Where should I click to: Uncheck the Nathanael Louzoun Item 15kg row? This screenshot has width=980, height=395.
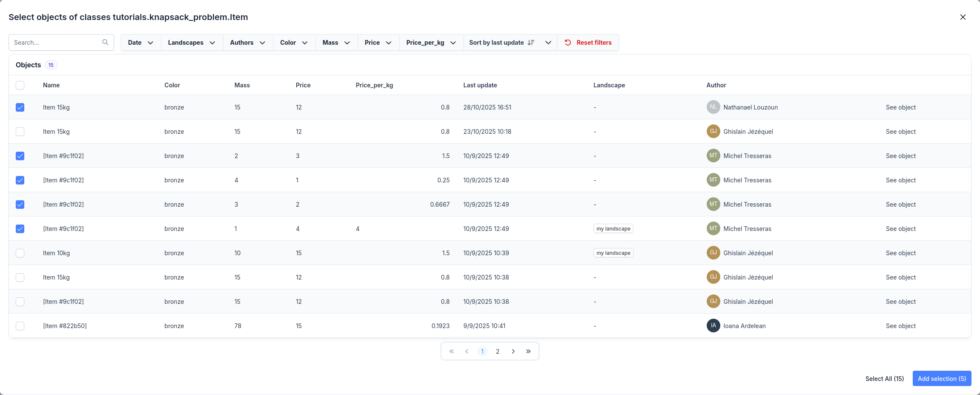[x=20, y=107]
